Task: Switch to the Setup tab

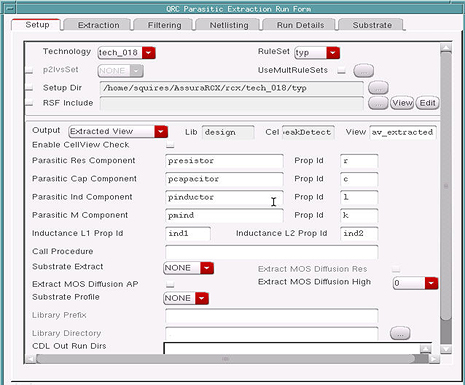Action: click(x=36, y=25)
